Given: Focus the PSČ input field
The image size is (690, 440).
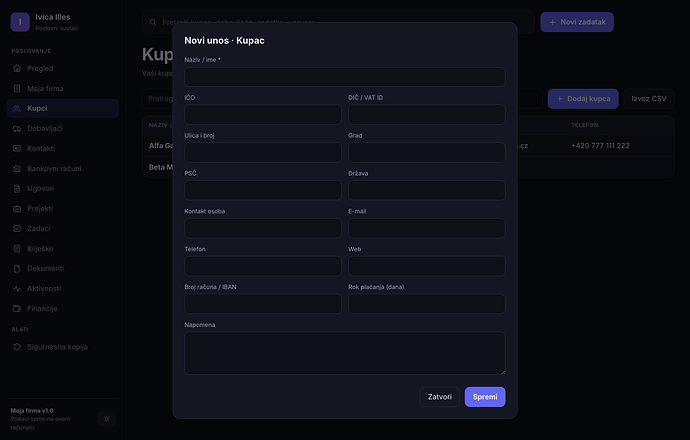Looking at the screenshot, I should pyautogui.click(x=263, y=190).
